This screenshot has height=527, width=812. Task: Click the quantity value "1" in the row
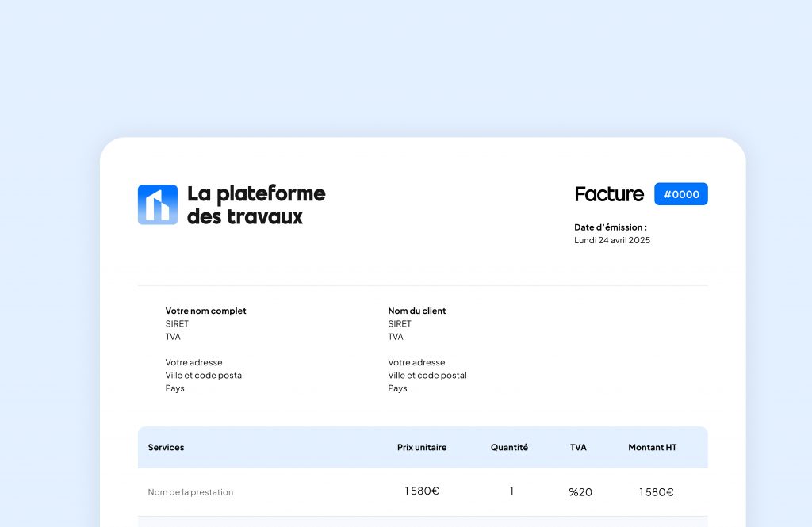coord(511,491)
